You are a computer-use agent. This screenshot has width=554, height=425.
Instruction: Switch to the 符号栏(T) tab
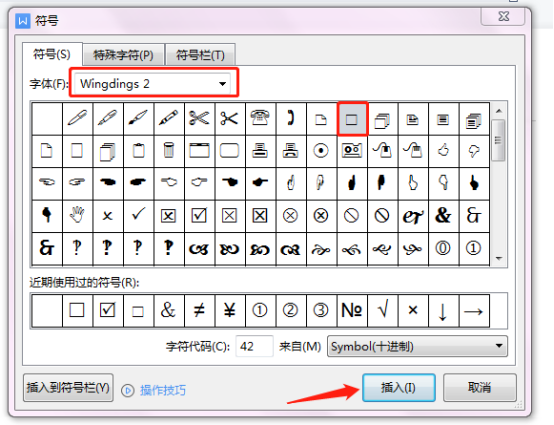coord(200,55)
